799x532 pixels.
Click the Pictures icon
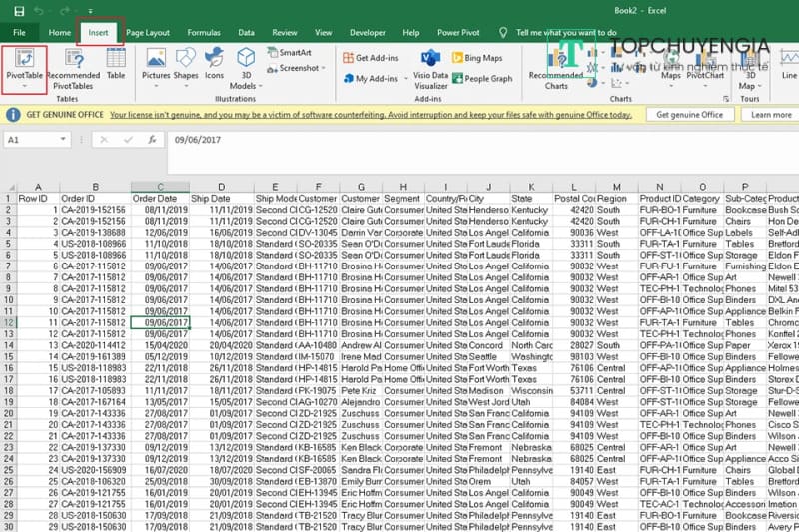click(x=156, y=62)
